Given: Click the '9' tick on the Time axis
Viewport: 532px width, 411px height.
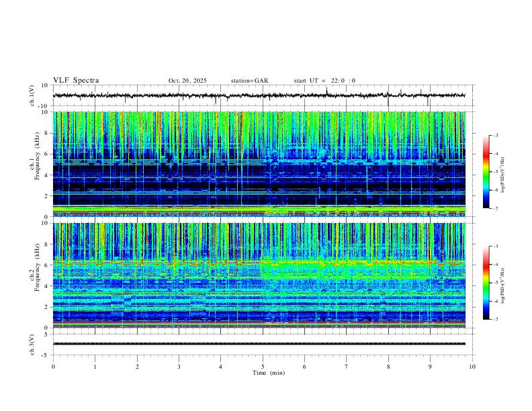Looking at the screenshot, I should pyautogui.click(x=430, y=367).
